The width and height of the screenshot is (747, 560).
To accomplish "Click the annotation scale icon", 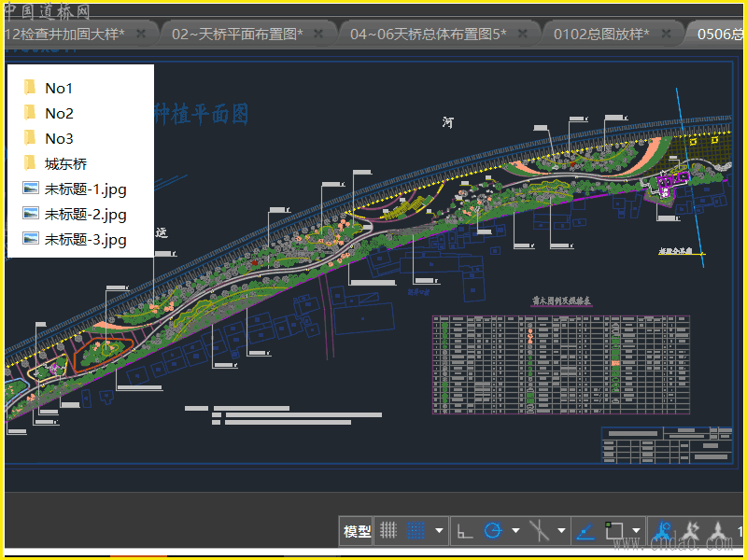I will coord(717,531).
